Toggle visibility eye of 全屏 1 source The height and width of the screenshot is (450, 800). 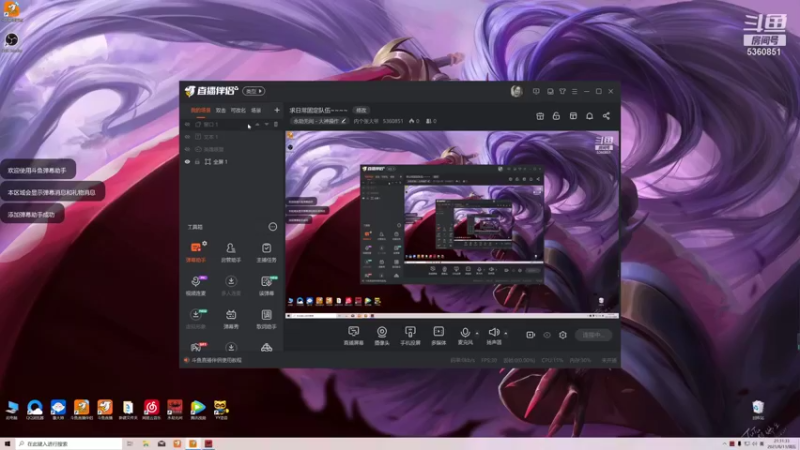[x=187, y=162]
